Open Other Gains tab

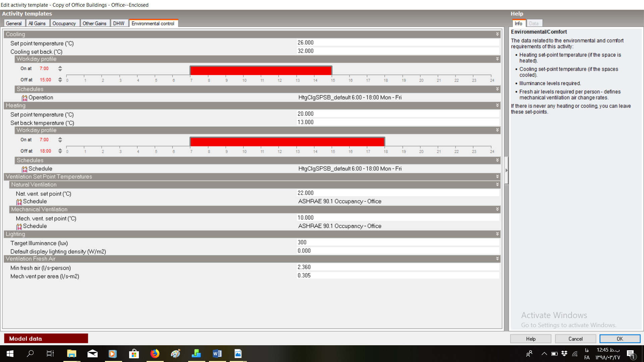coord(95,23)
